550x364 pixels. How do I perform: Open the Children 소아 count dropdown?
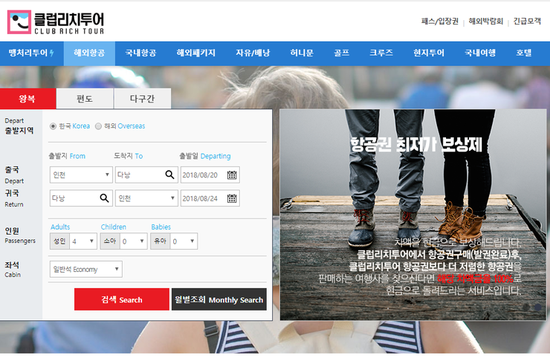click(134, 241)
